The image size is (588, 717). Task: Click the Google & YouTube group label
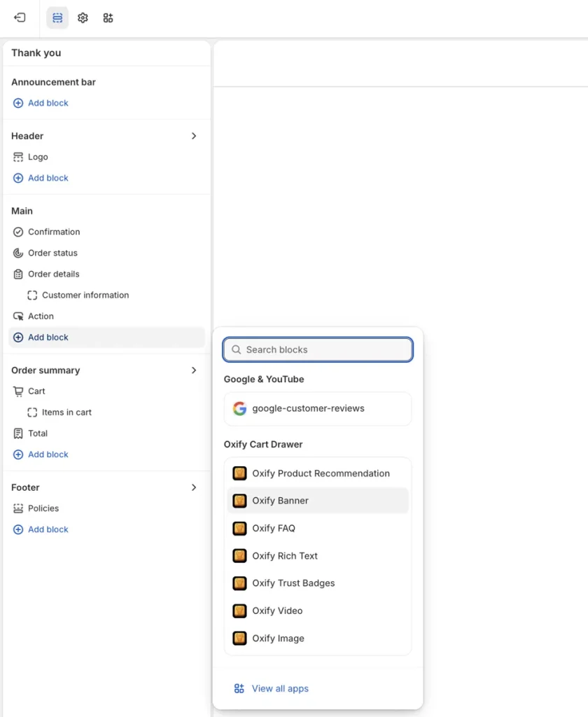click(x=264, y=380)
